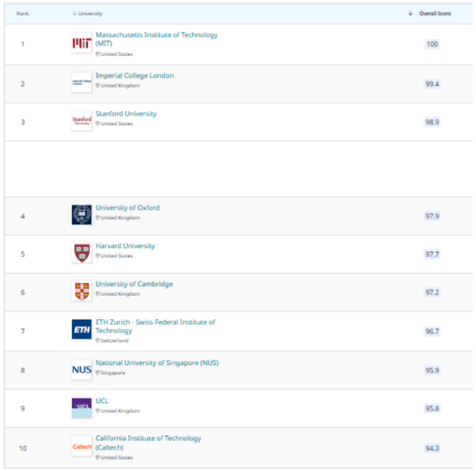This screenshot has height=471, width=476.
Task: Click rank number 8 in NUS row
Action: coord(23,370)
